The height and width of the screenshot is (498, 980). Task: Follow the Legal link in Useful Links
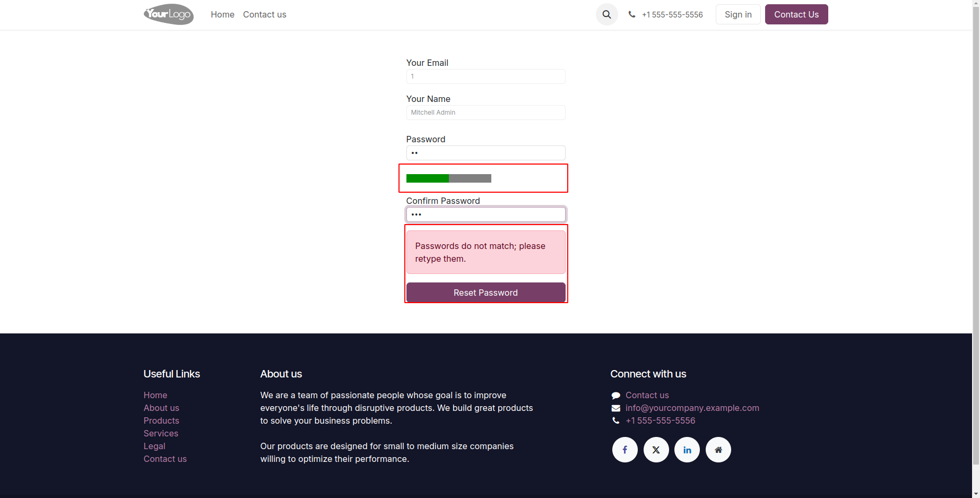pyautogui.click(x=154, y=446)
